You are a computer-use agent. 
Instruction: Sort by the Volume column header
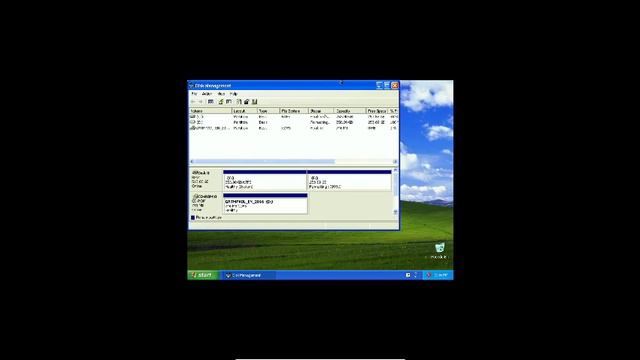(x=210, y=111)
